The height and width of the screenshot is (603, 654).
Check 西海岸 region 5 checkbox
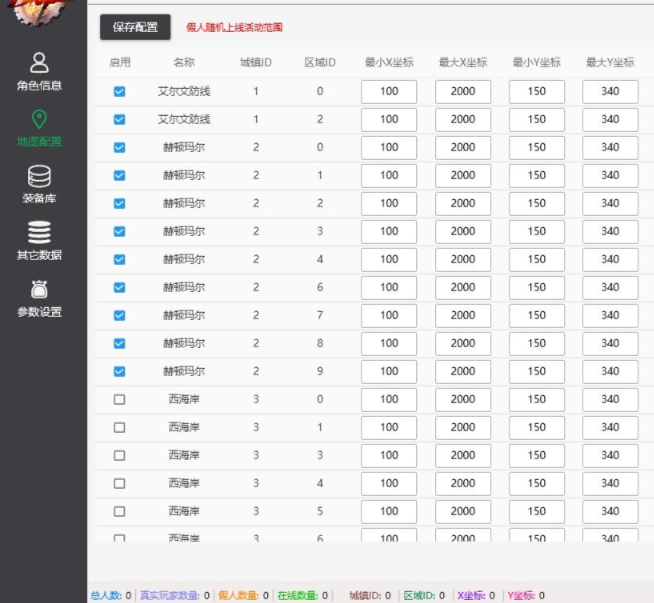[x=119, y=511]
